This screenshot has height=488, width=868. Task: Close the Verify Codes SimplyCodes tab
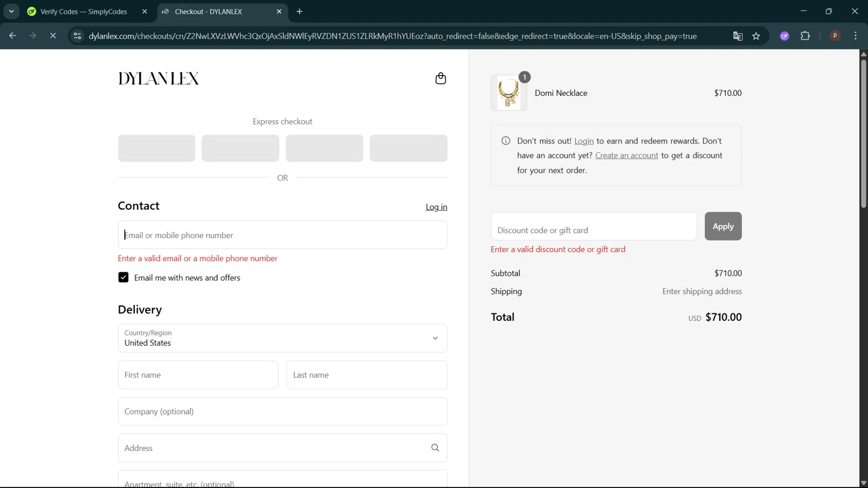click(145, 12)
